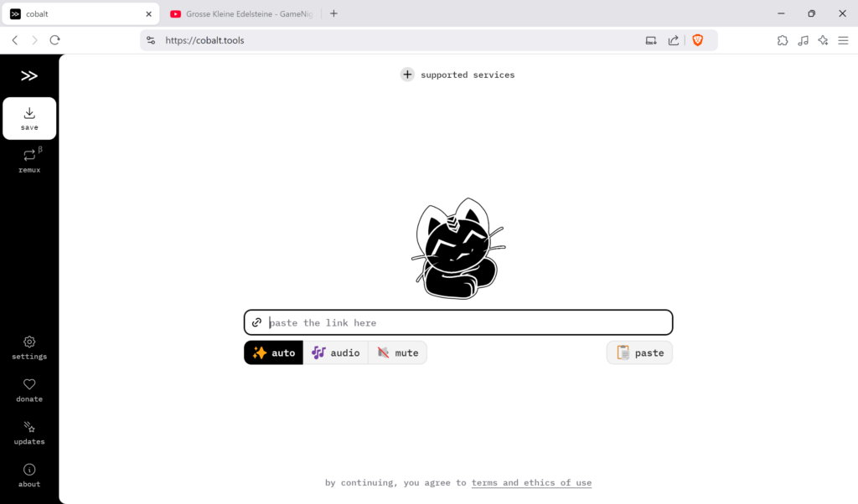The width and height of the screenshot is (858, 504).
Task: Open the remux beta tool
Action: coord(29,161)
